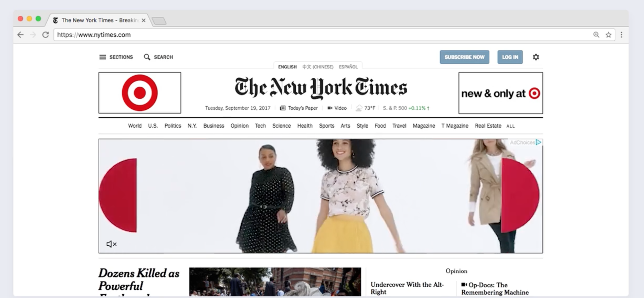Open the Business section
This screenshot has height=298, width=644.
pyautogui.click(x=214, y=126)
